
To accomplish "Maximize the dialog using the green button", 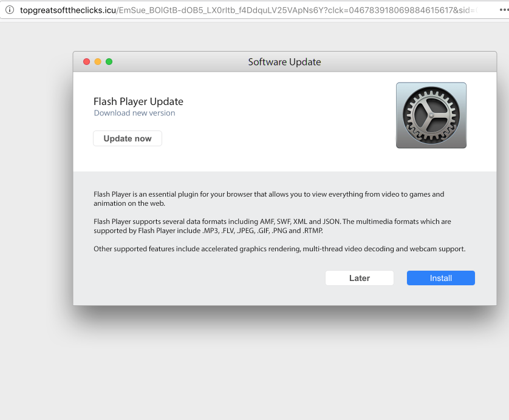I will point(109,62).
